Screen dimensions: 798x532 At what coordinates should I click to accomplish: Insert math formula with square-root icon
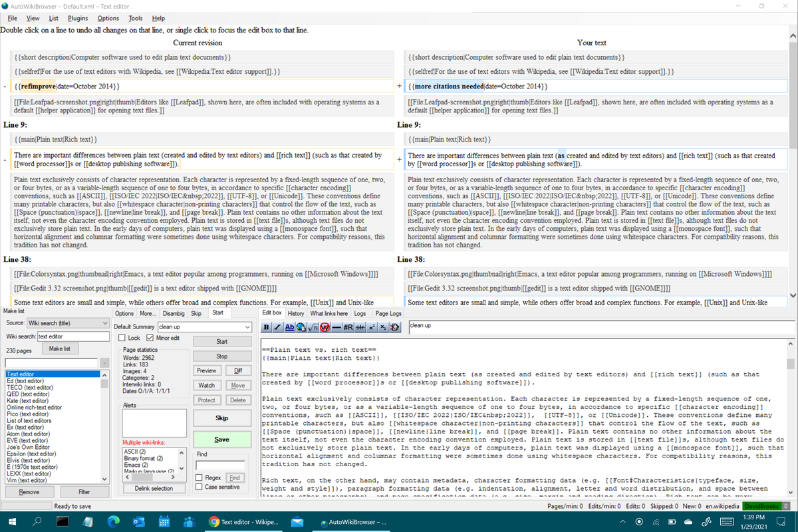[313, 327]
